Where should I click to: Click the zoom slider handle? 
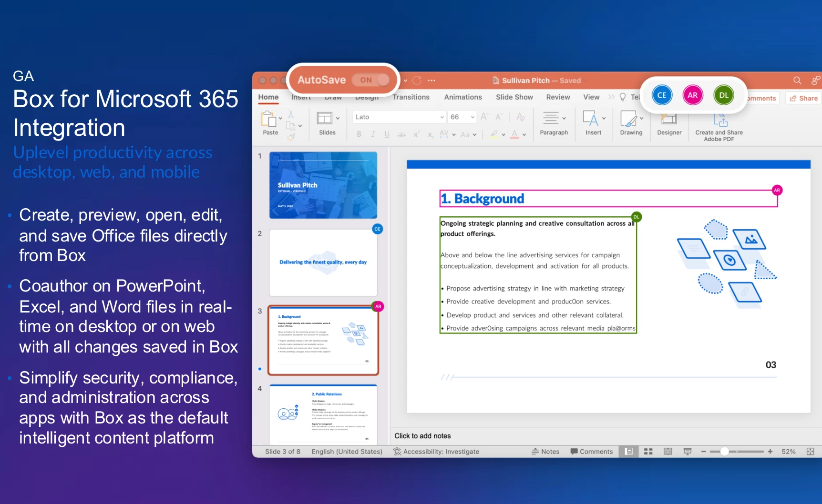(725, 452)
